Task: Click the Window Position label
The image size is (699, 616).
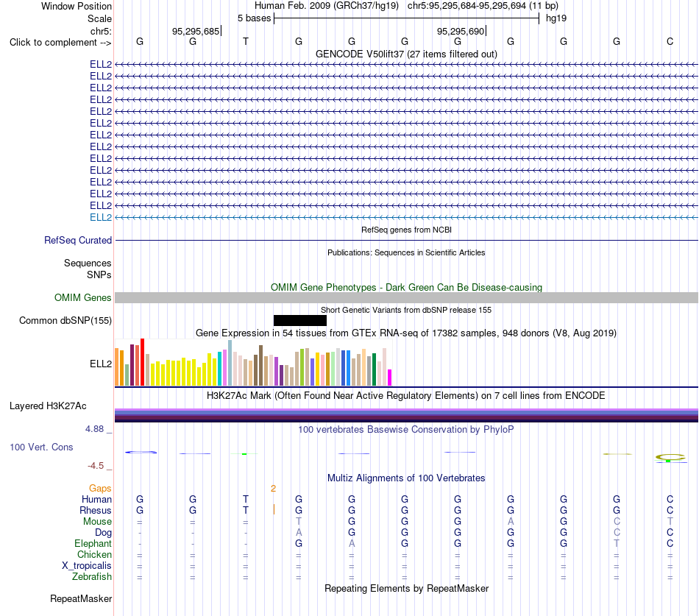Action: tap(77, 6)
